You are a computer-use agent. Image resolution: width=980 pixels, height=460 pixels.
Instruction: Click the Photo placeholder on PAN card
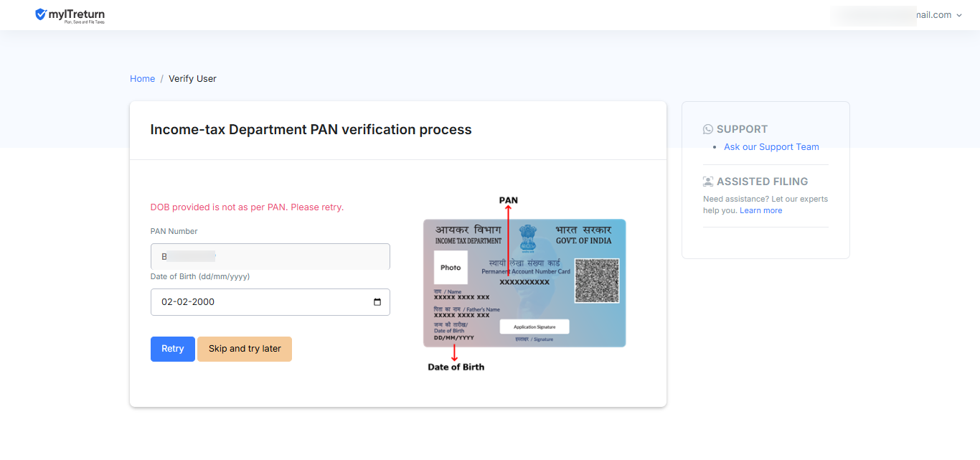[x=451, y=268]
